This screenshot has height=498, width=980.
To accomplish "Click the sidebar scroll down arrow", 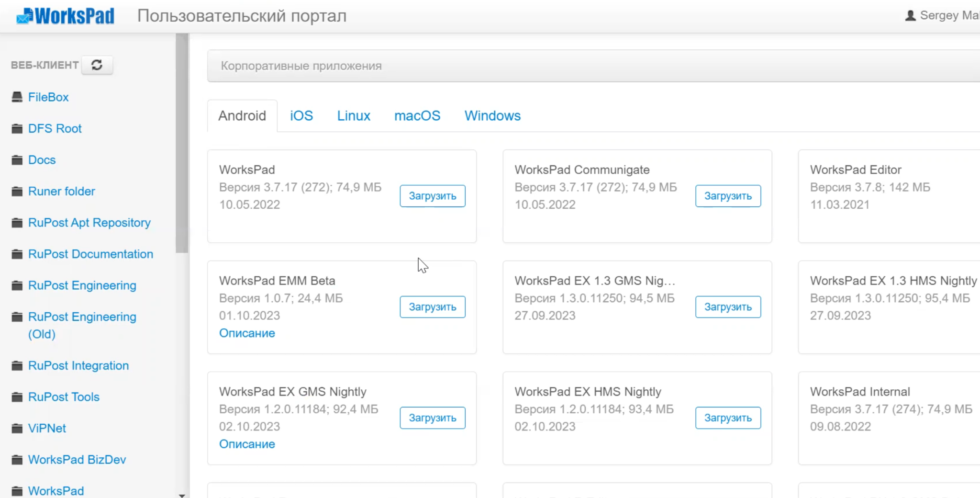I will (x=182, y=495).
